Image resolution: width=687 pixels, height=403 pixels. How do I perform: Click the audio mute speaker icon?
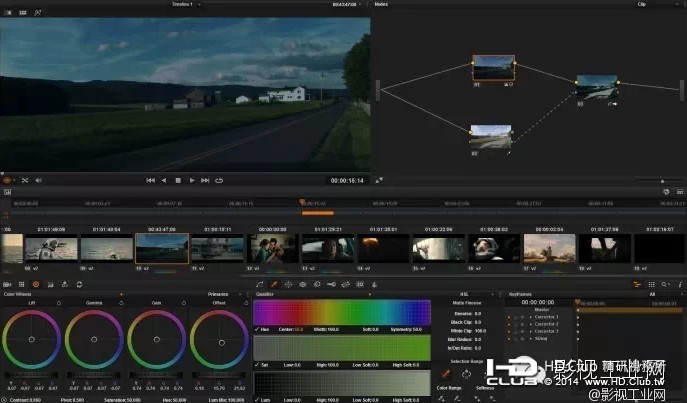tap(38, 180)
